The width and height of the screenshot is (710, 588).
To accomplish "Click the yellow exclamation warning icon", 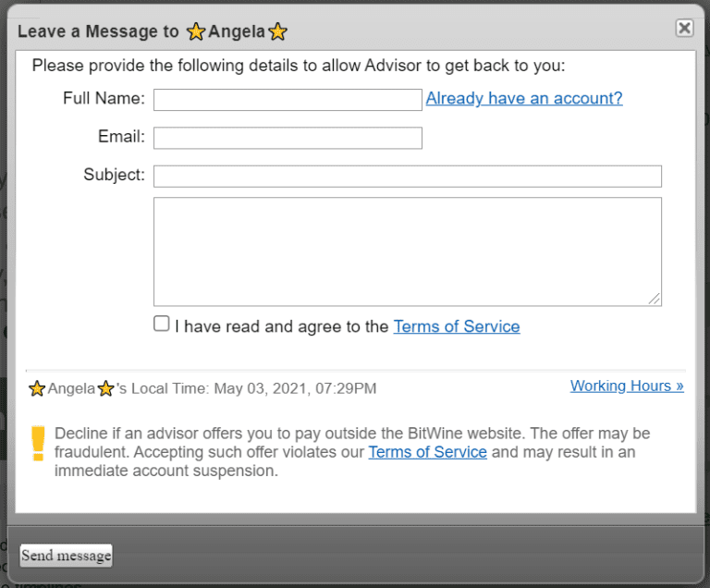I will pyautogui.click(x=38, y=443).
